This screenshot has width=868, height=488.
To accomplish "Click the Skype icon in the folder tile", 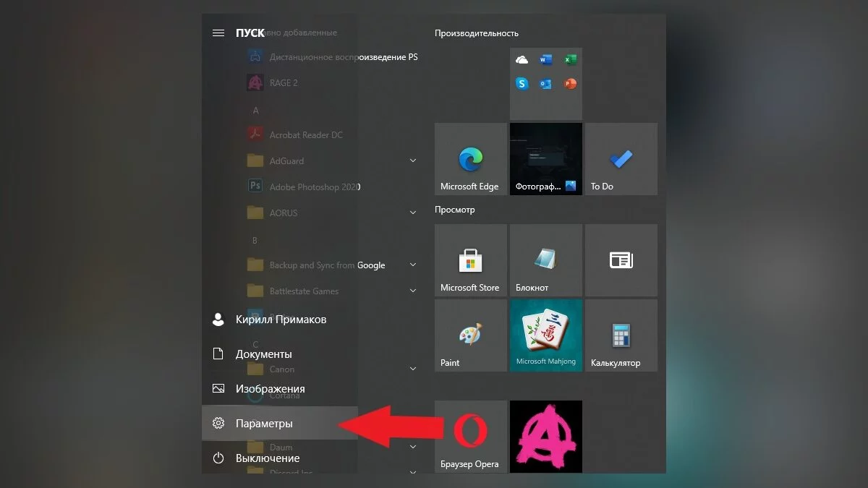I will coord(522,84).
